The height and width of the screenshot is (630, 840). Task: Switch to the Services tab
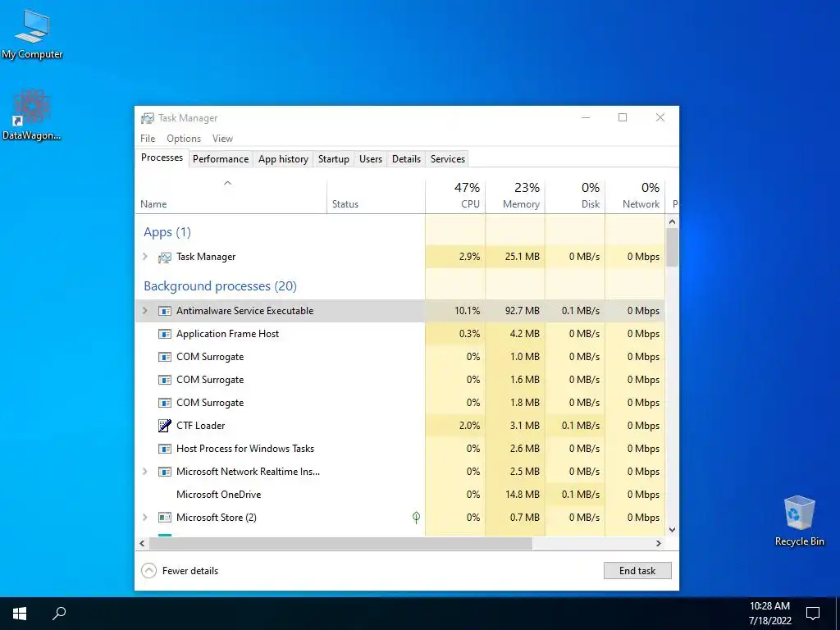pyautogui.click(x=448, y=159)
